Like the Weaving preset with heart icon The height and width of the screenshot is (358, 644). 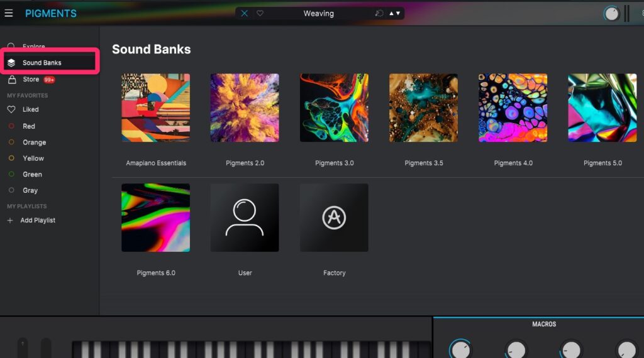260,13
